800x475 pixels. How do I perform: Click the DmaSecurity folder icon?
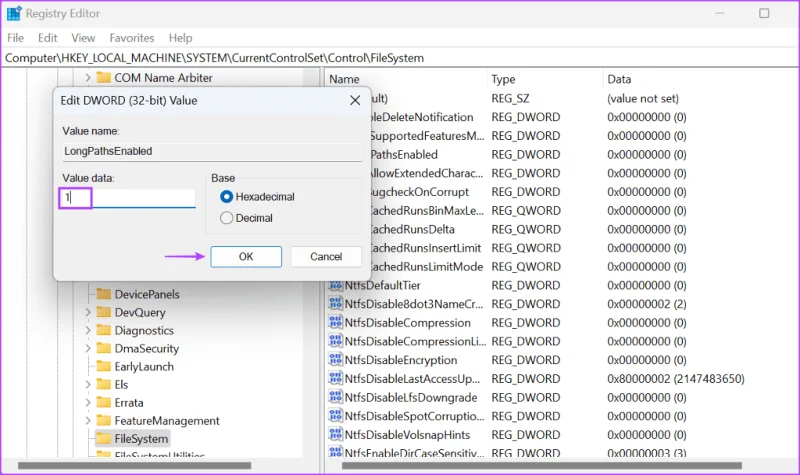pos(104,348)
